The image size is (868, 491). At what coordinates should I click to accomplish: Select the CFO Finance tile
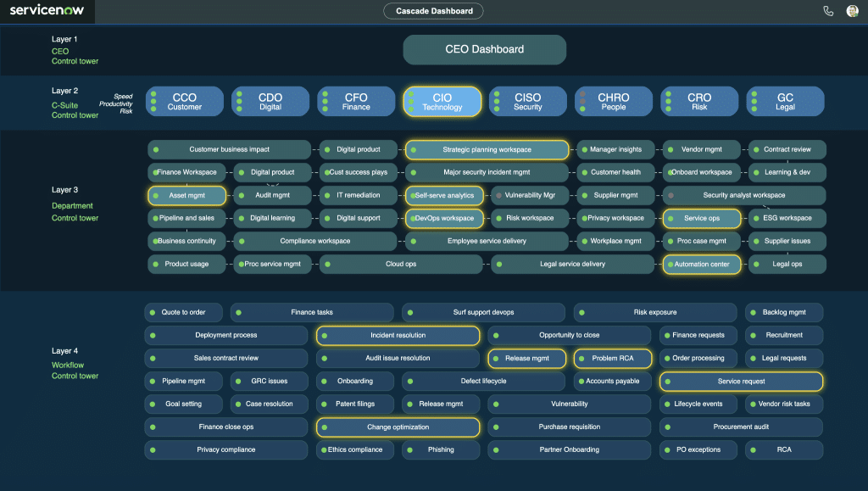click(356, 101)
